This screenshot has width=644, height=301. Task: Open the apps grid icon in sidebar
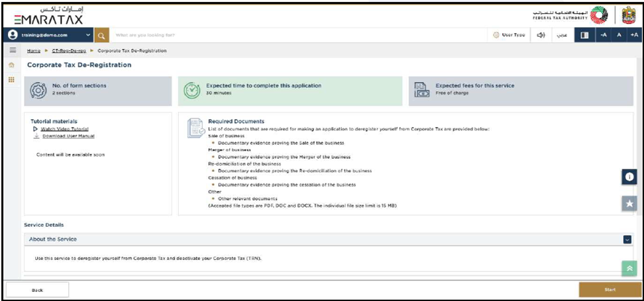(11, 79)
